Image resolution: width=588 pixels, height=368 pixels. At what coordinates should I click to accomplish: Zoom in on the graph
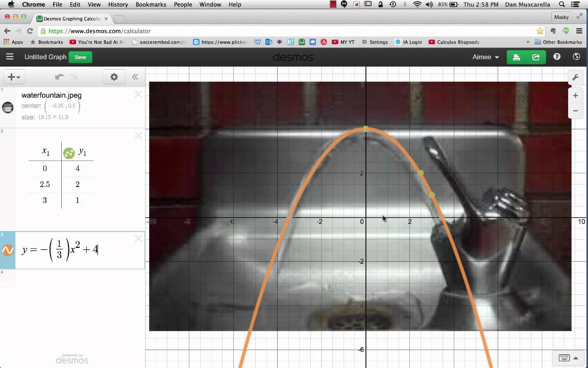pos(575,96)
